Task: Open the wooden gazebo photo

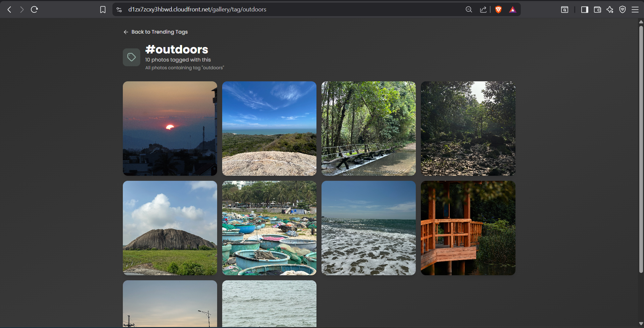Action: [x=467, y=228]
